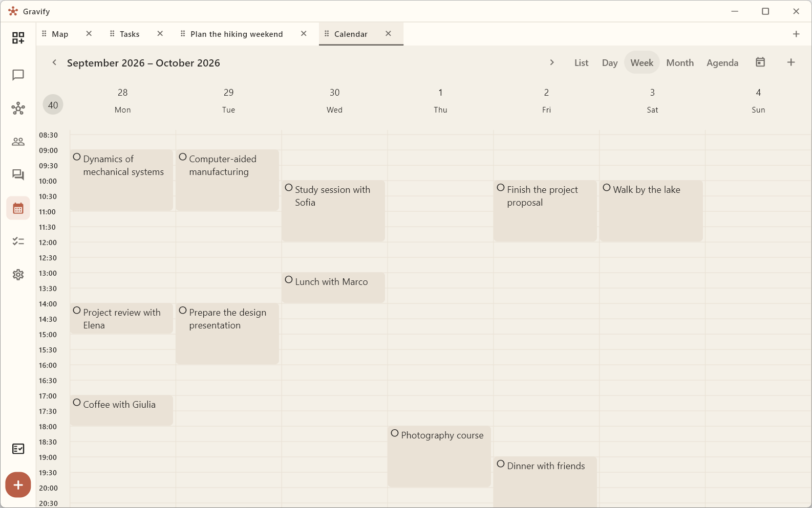Switch to the Tasks tab

coord(130,34)
